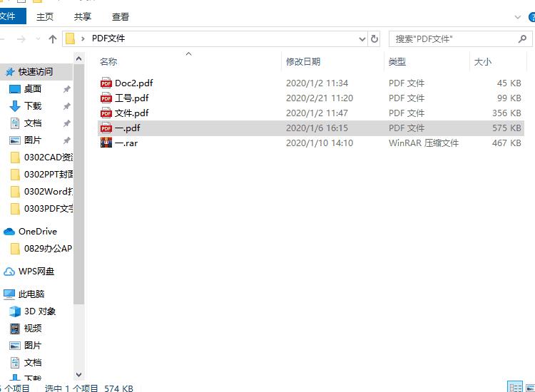
Task: Open the 0303PDF folder
Action: click(41, 208)
